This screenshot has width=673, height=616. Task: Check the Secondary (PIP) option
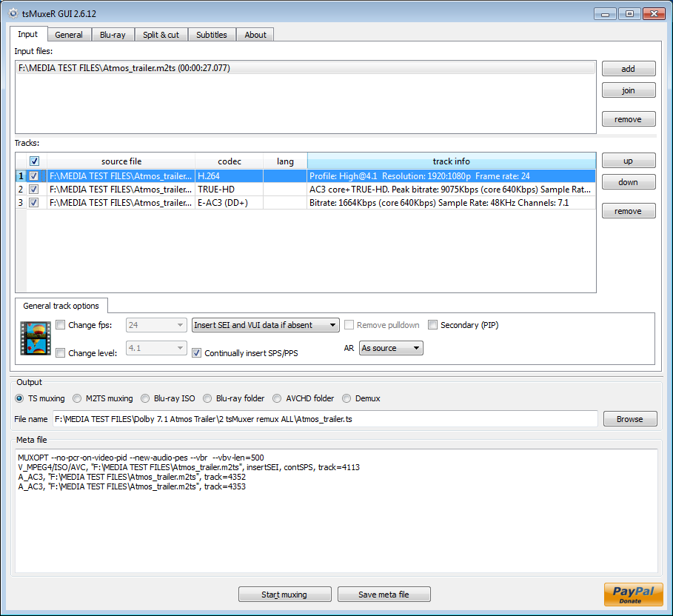pyautogui.click(x=432, y=325)
